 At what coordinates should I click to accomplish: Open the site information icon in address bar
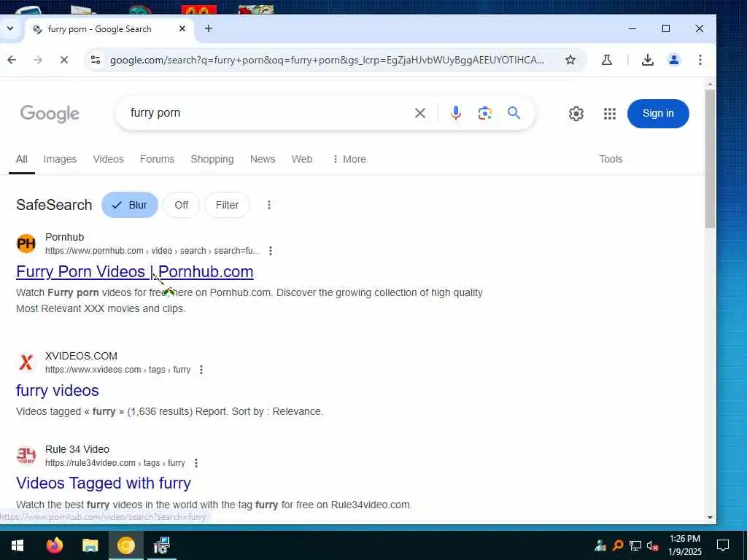click(96, 60)
